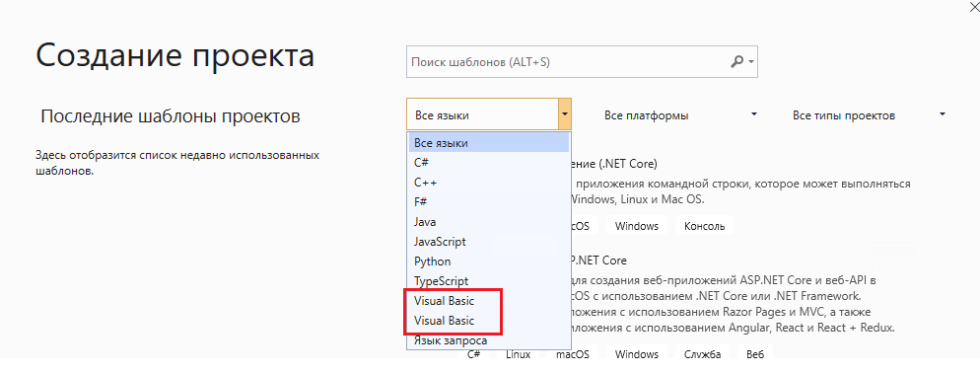Click the Служба tag
Image resolution: width=980 pixels, height=373 pixels.
click(702, 354)
